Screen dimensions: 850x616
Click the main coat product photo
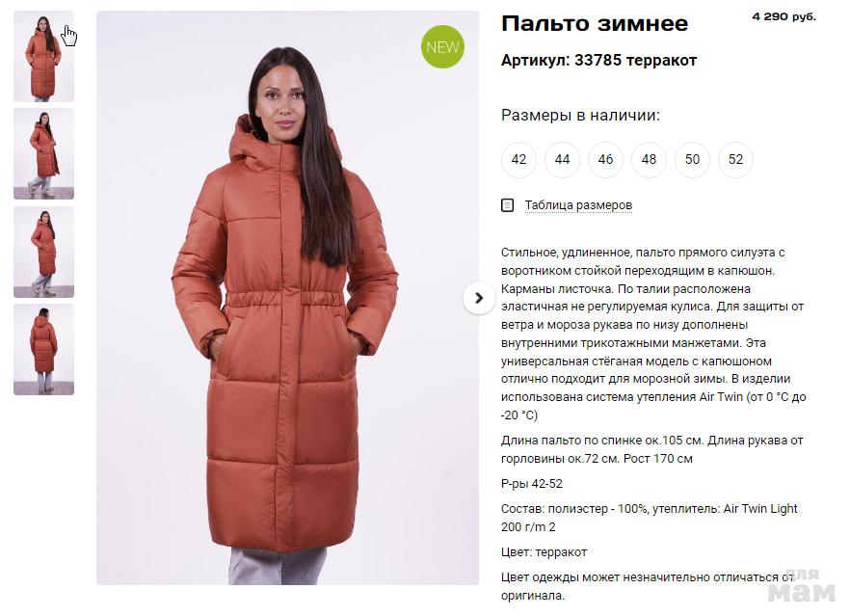[x=287, y=298]
